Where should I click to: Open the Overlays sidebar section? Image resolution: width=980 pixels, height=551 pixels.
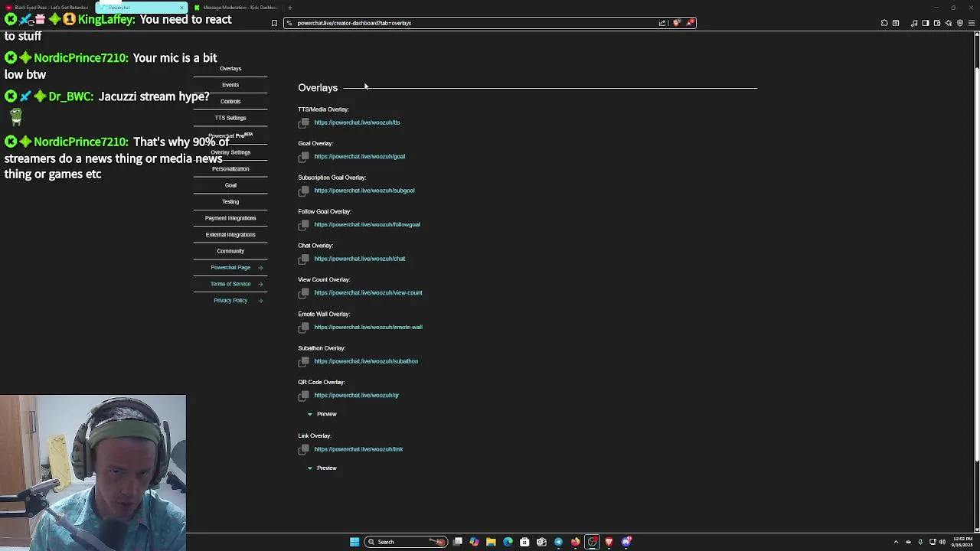point(230,69)
